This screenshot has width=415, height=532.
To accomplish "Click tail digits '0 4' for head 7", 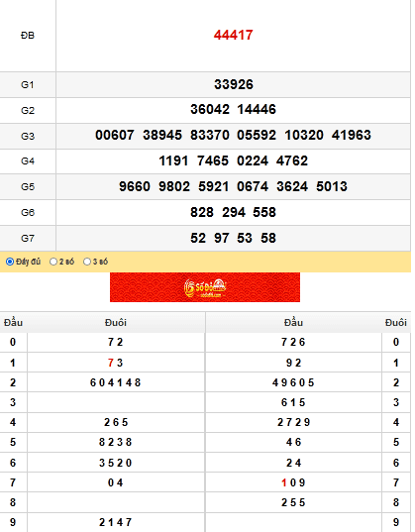I will (x=115, y=482).
